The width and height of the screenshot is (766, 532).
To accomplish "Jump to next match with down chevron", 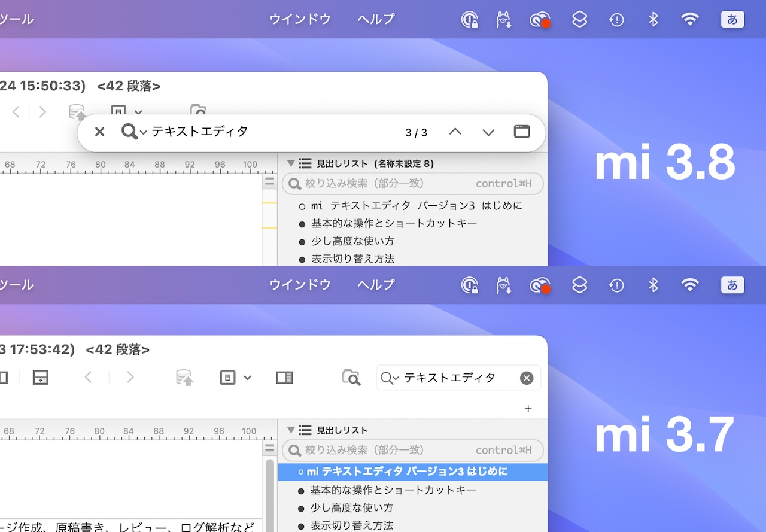I will pyautogui.click(x=488, y=132).
